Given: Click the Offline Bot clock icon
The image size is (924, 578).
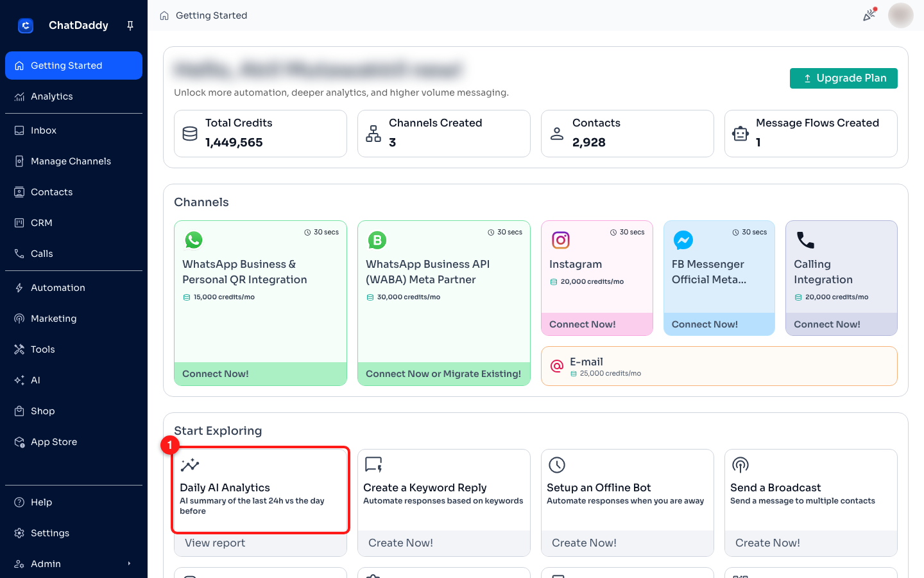Looking at the screenshot, I should pyautogui.click(x=557, y=464).
